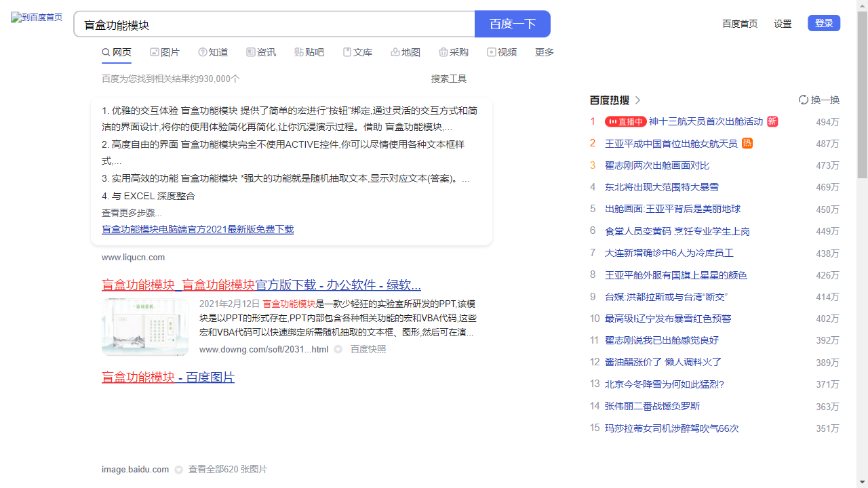Click the 贴吧 tab icon
Viewport: 868px width, 488px height.
coord(299,52)
